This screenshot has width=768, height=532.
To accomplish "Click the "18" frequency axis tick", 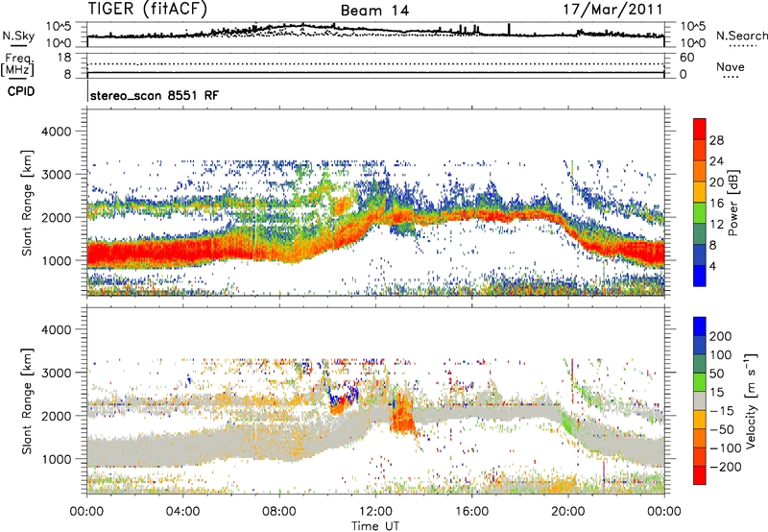I will pos(64,58).
